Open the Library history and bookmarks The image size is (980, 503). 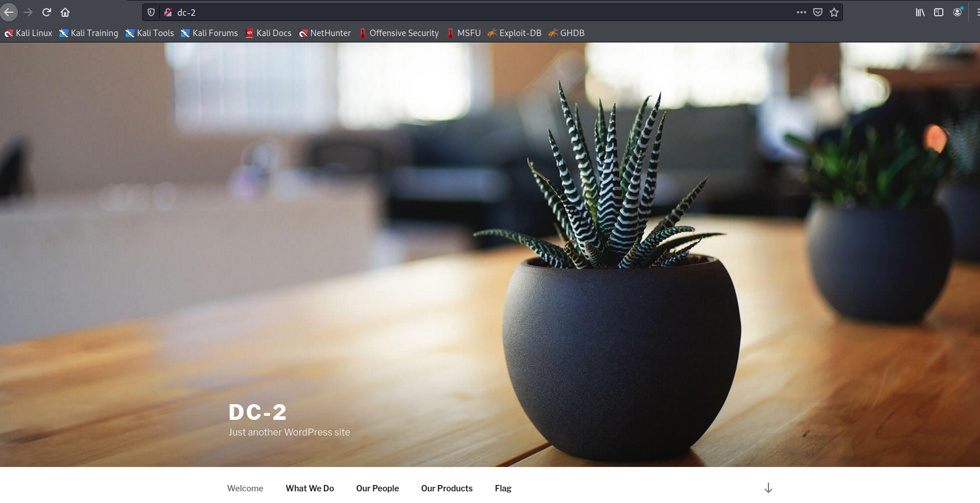[x=920, y=12]
